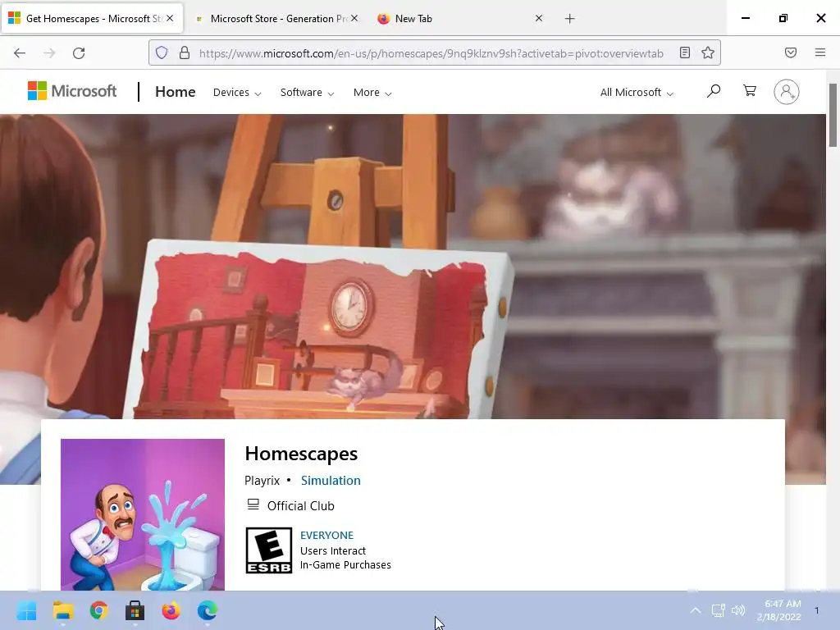Go to the Home link
The height and width of the screenshot is (630, 840).
[x=176, y=92]
